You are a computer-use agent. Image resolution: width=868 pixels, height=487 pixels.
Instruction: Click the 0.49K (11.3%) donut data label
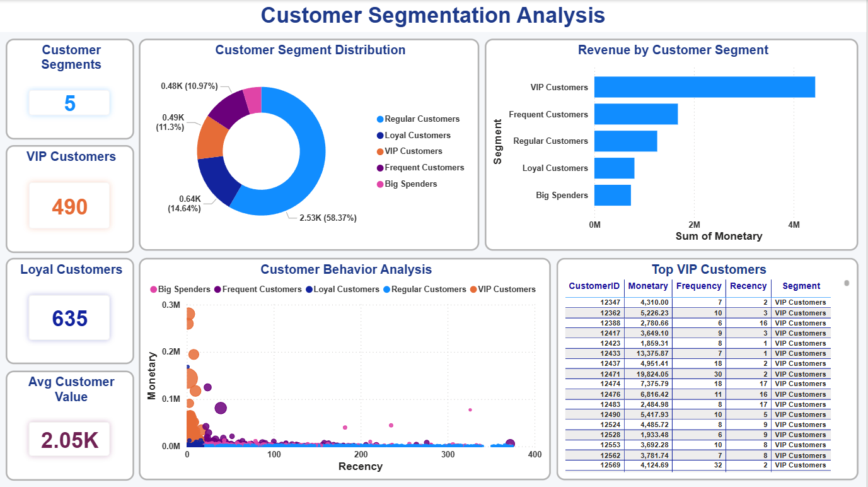[x=170, y=122]
